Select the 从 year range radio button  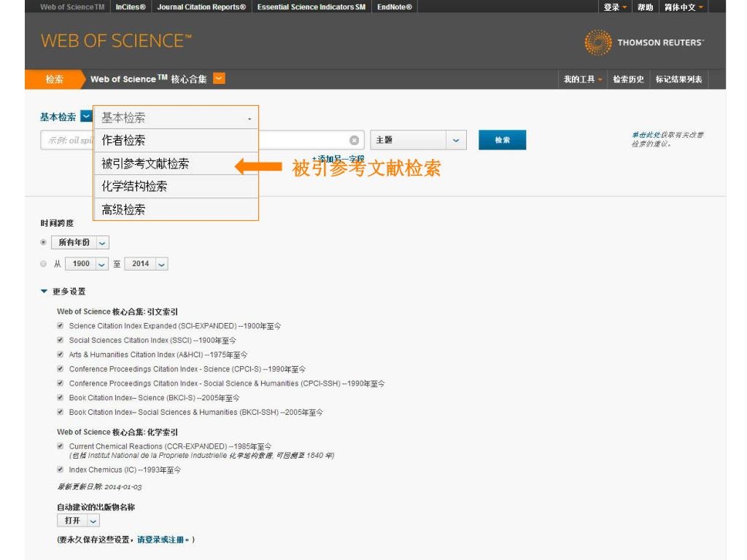coord(43,264)
